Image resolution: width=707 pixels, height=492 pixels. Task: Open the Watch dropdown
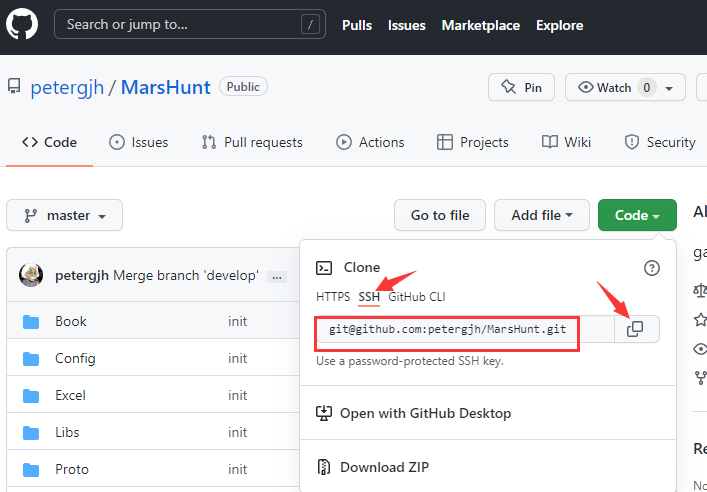[x=625, y=87]
